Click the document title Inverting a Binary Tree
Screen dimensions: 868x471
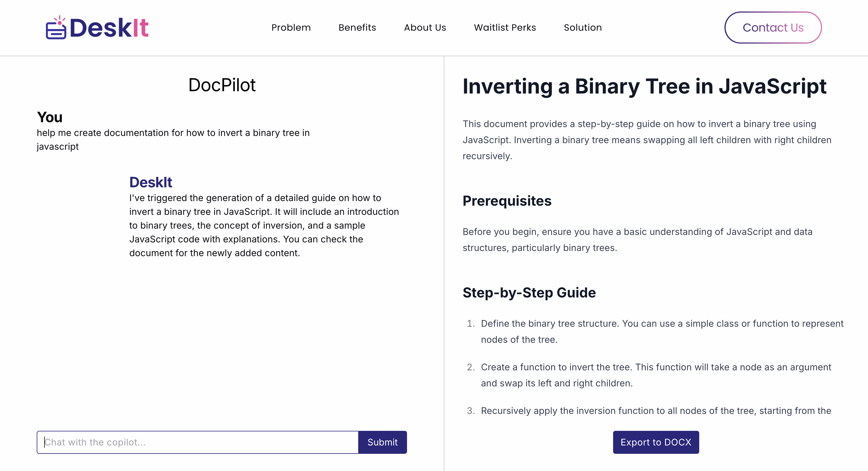coord(644,86)
